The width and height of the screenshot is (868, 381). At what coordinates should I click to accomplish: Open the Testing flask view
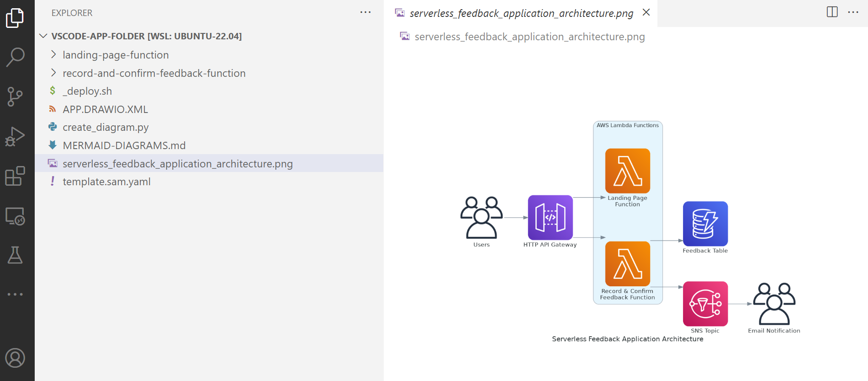[15, 255]
